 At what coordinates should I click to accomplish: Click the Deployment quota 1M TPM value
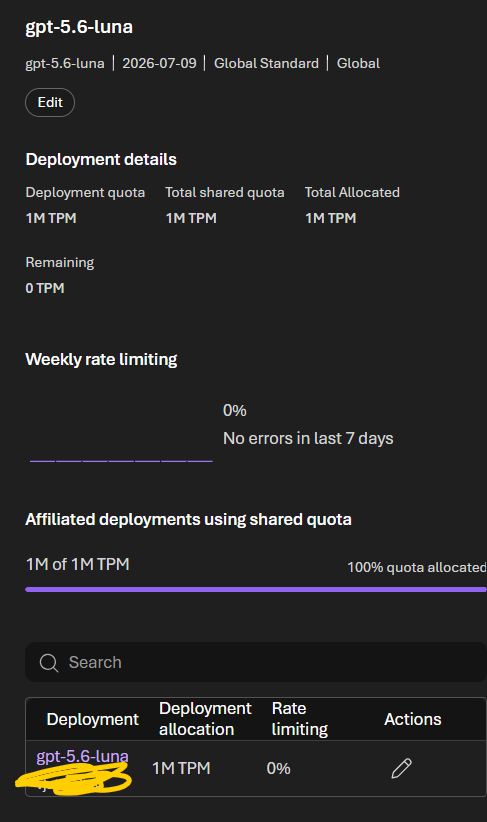(x=51, y=218)
